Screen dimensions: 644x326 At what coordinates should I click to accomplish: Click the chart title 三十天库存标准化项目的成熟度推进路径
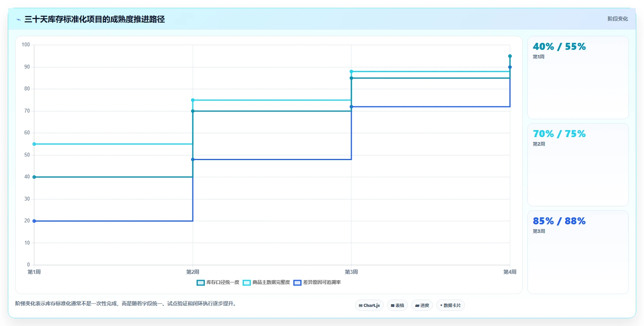pos(95,19)
